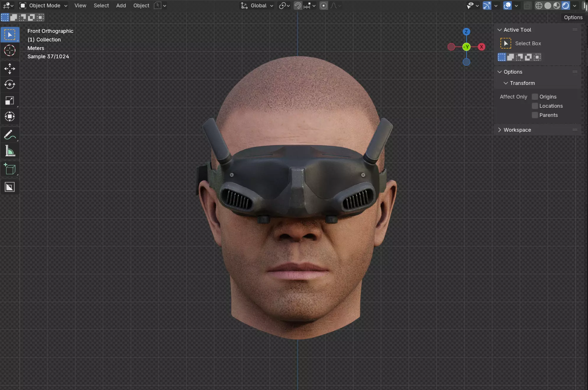Tick the Parents checkbox
Screen dimensions: 588x390
coord(535,115)
